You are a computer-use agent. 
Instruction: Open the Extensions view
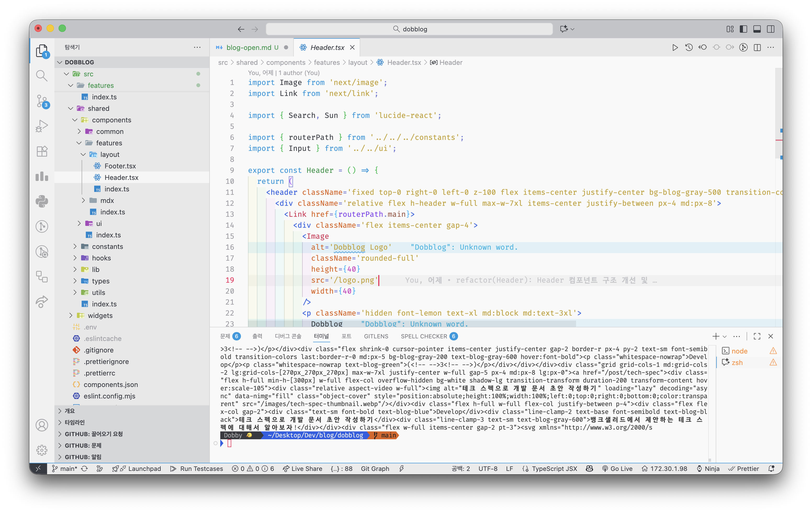pos(42,151)
